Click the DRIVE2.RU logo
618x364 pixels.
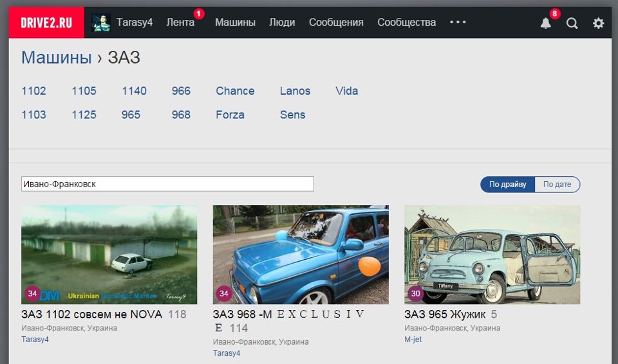46,23
